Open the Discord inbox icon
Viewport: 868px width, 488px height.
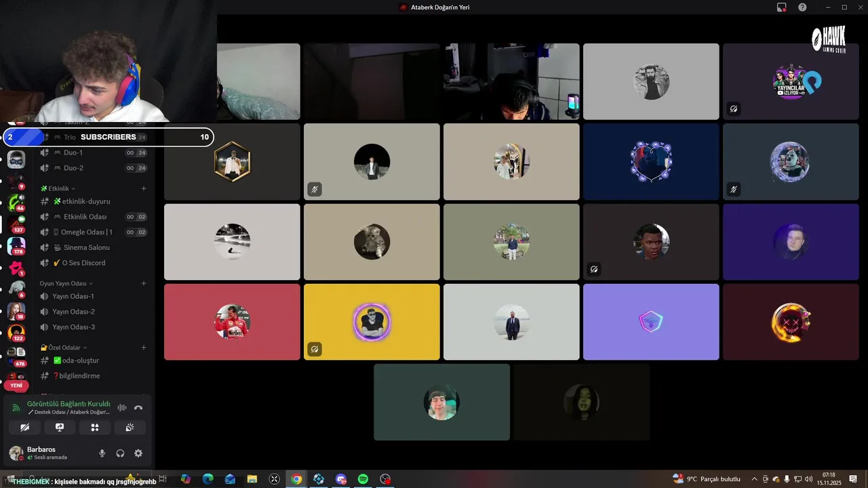(x=782, y=7)
